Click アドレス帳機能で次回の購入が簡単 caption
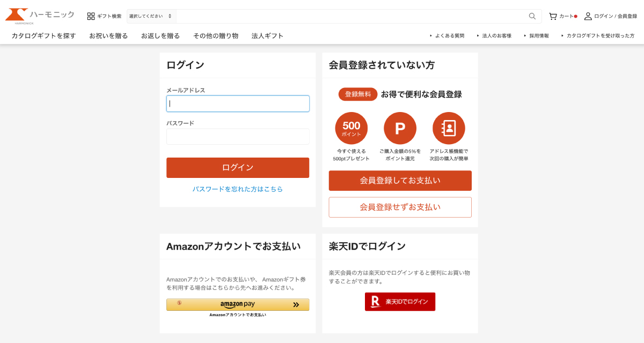Image resolution: width=644 pixels, height=343 pixels. click(449, 155)
